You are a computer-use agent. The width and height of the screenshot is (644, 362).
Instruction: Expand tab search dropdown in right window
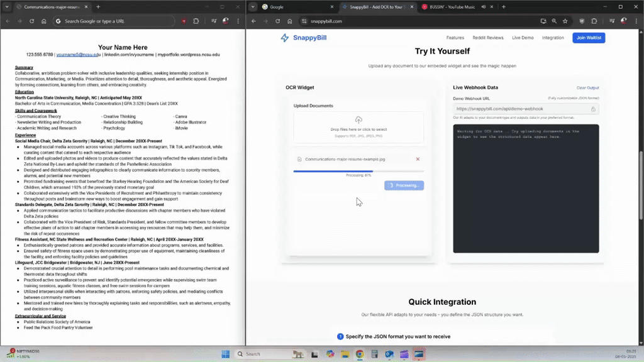coord(253,7)
